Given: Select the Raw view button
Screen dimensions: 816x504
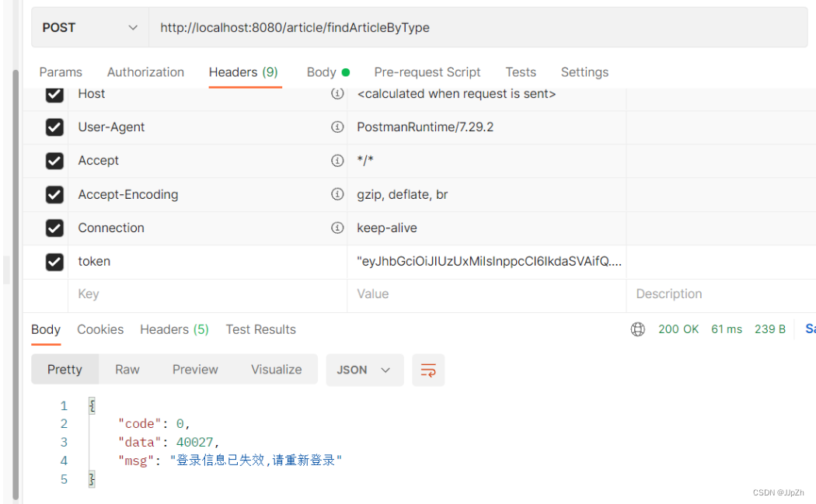Looking at the screenshot, I should 127,370.
